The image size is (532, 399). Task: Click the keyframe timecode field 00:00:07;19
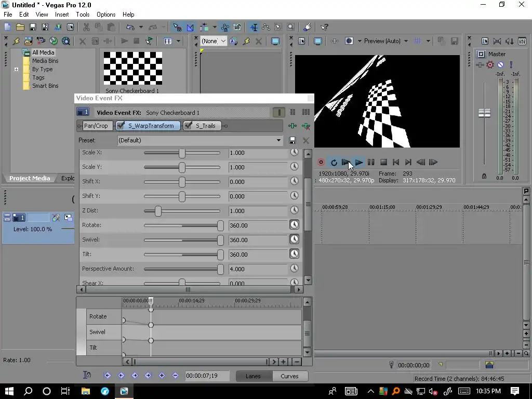point(207,376)
